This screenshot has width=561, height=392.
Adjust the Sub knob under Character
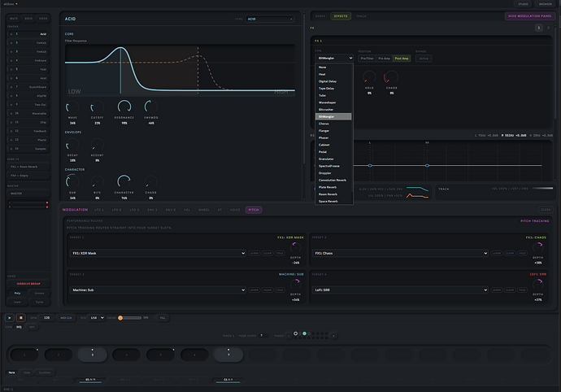click(x=72, y=182)
